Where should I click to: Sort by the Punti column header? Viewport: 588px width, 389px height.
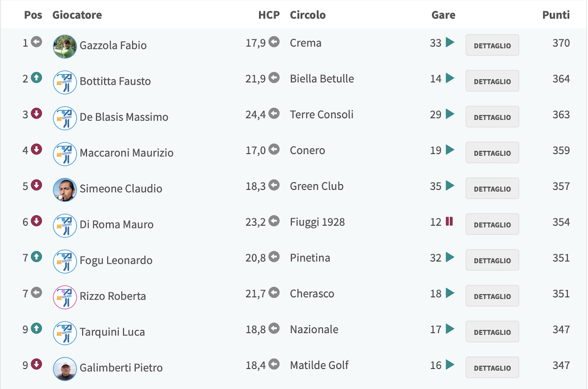[x=556, y=15]
